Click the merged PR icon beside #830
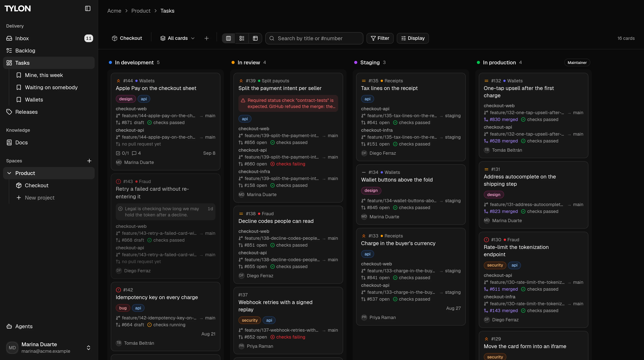The image size is (644, 360). [486, 119]
